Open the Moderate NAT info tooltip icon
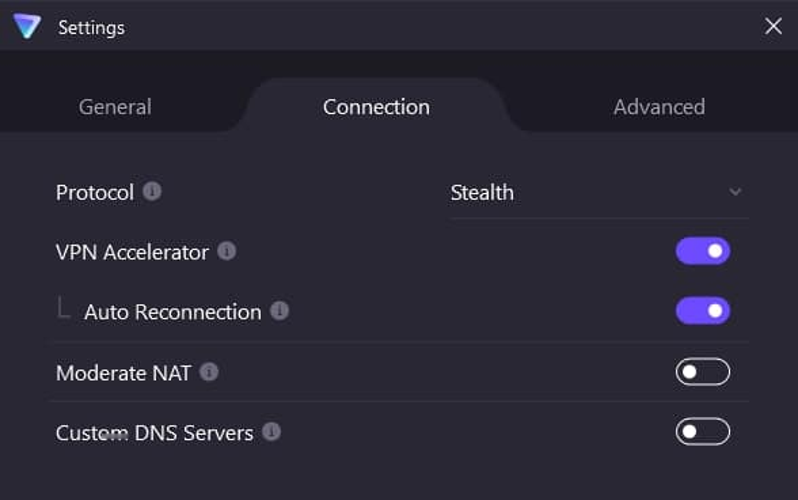 [209, 372]
